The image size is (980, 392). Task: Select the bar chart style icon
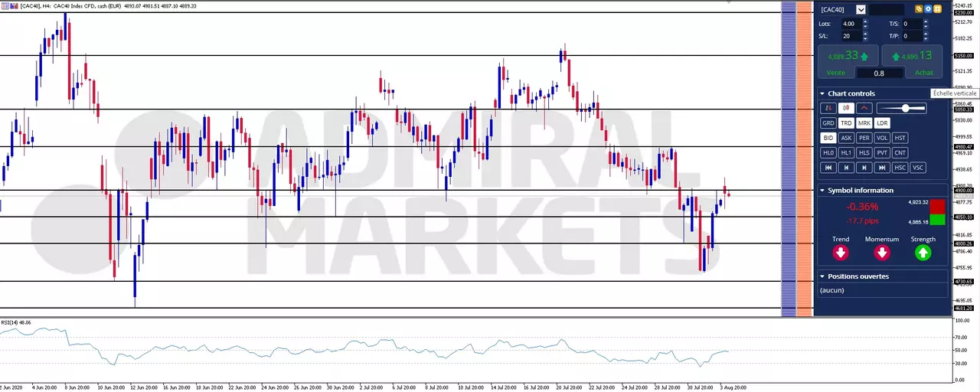tap(828, 108)
